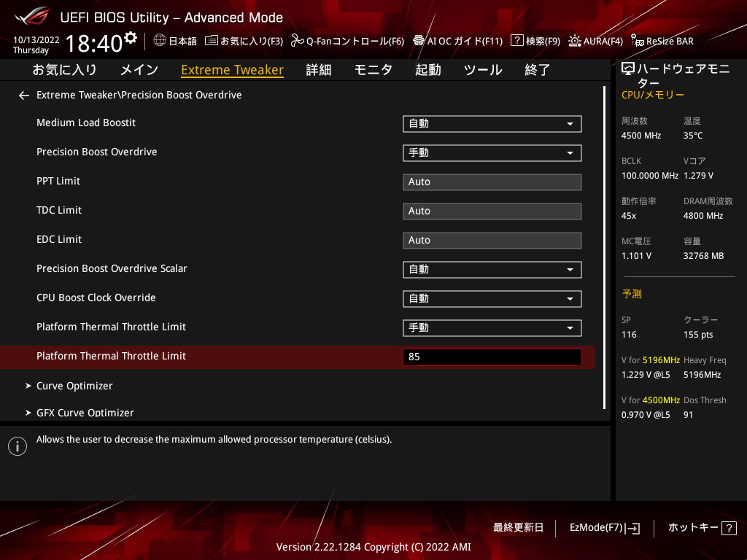
Task: Open Precision Boost Overdrive mode dropdown
Action: click(x=492, y=153)
